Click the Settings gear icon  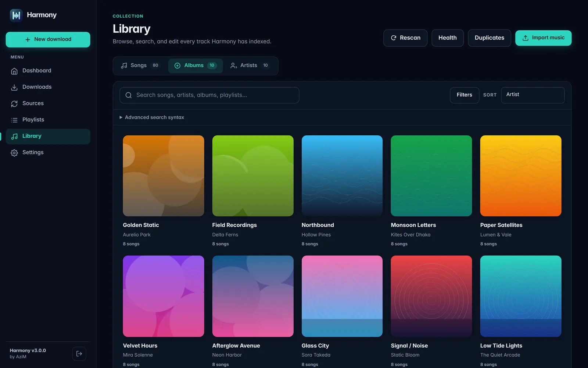[14, 153]
